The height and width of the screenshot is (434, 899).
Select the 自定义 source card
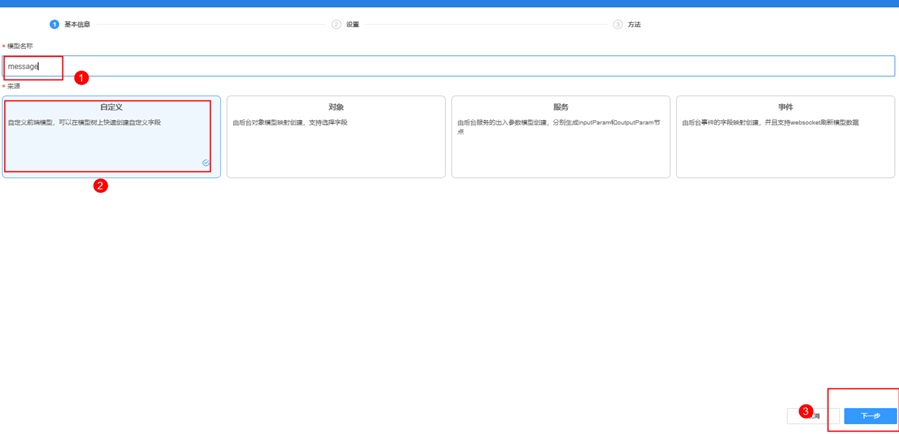coord(111,136)
